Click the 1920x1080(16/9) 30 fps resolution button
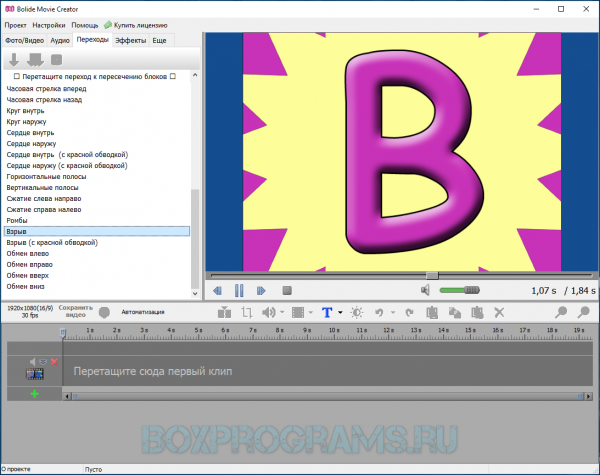Screen dimensions: 600x475 click(30, 312)
